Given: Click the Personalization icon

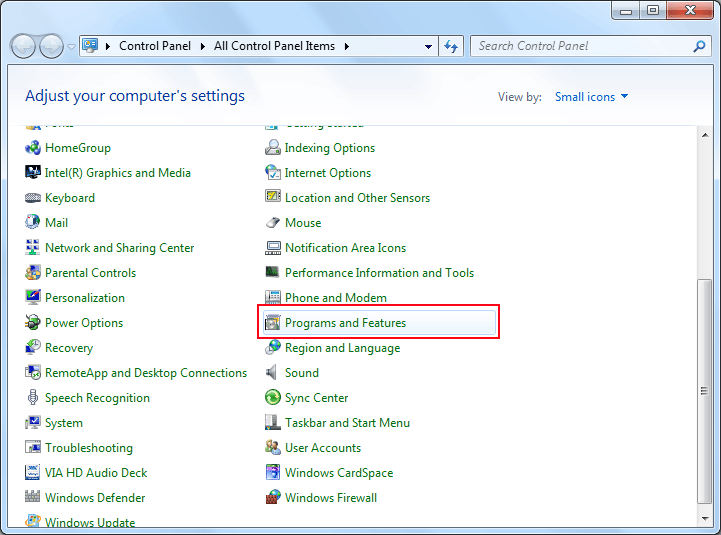Looking at the screenshot, I should (33, 298).
